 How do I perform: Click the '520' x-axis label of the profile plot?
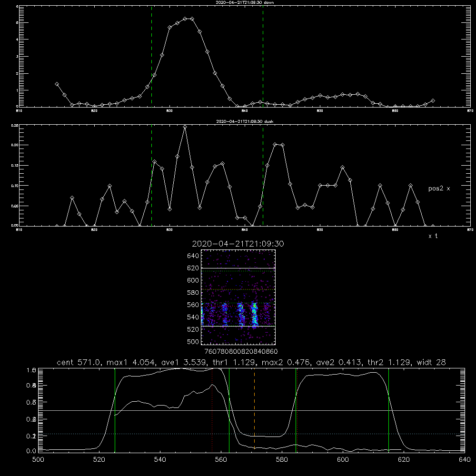[99, 460]
